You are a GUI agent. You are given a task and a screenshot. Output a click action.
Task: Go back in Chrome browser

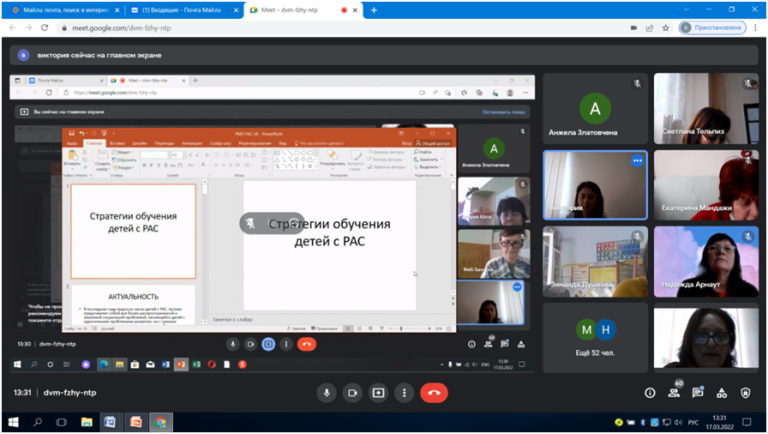pos(13,28)
